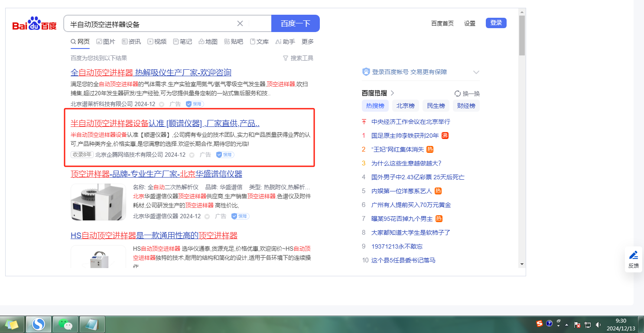Refresh hot searches with 换一换
The width and height of the screenshot is (644, 333).
467,94
